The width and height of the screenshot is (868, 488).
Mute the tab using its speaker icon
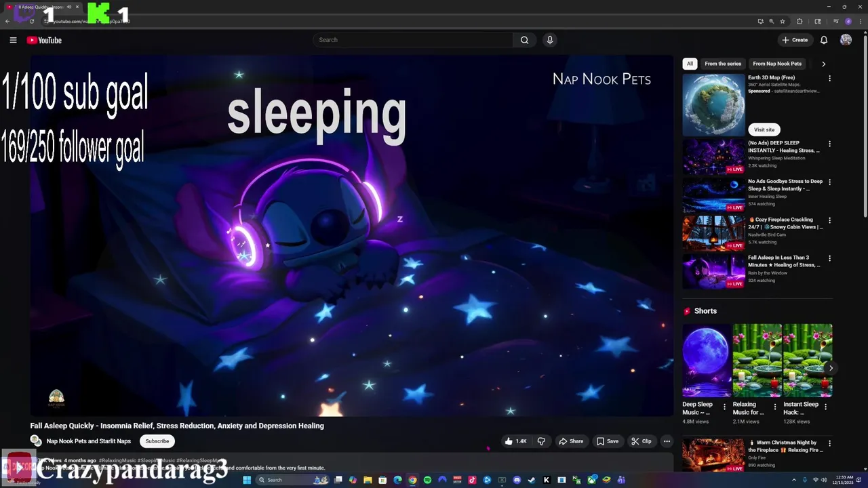click(69, 7)
